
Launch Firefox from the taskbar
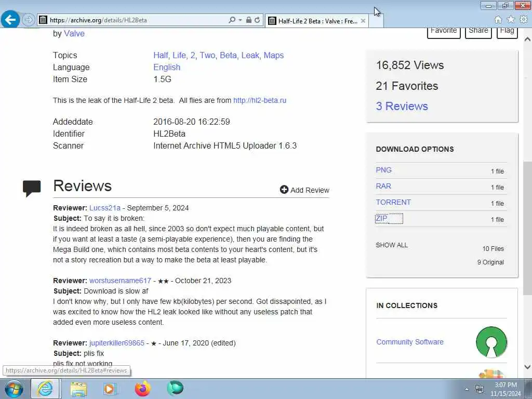click(143, 389)
